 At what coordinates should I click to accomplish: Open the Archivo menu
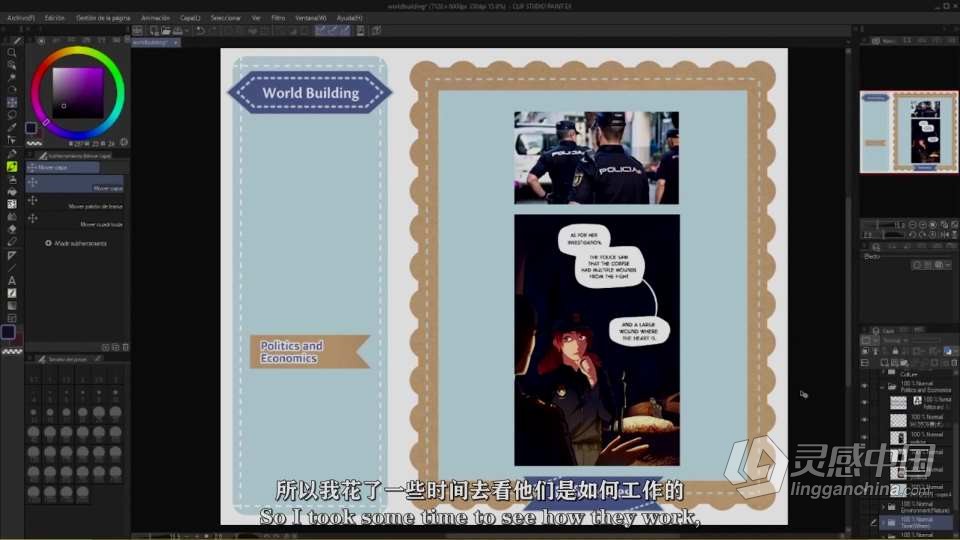pos(21,18)
